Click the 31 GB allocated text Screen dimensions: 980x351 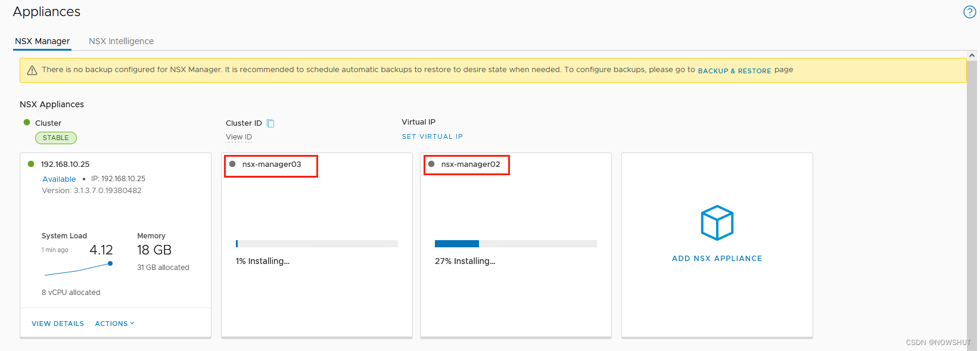(163, 268)
